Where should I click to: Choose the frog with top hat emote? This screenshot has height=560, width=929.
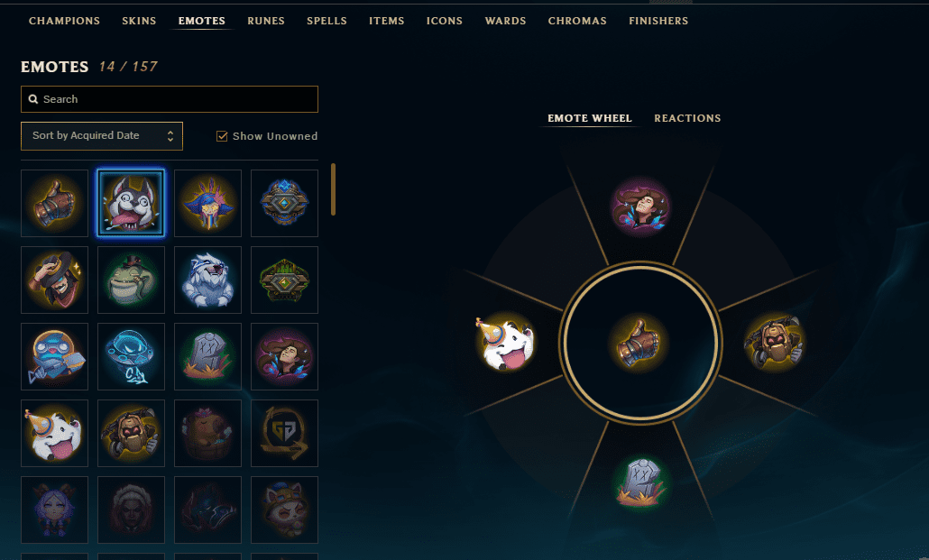click(x=131, y=280)
